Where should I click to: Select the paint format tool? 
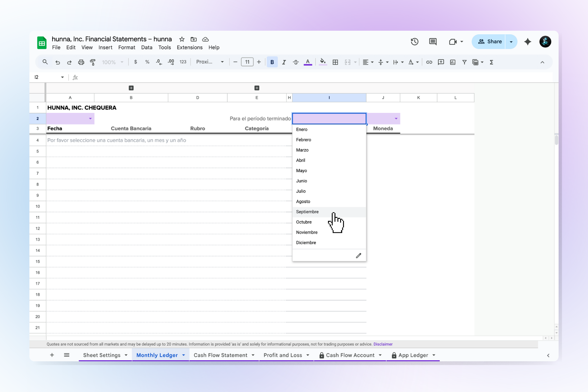click(x=93, y=62)
